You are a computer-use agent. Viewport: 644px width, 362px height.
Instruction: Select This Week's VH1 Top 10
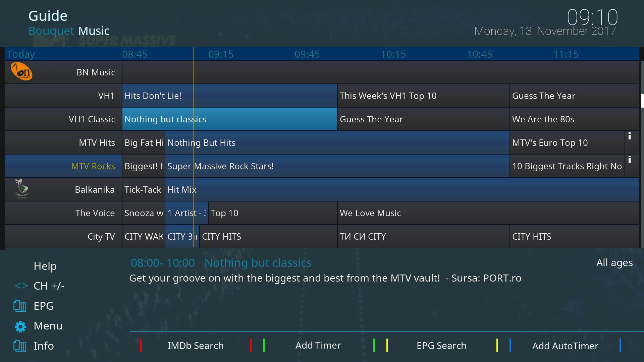pyautogui.click(x=423, y=96)
